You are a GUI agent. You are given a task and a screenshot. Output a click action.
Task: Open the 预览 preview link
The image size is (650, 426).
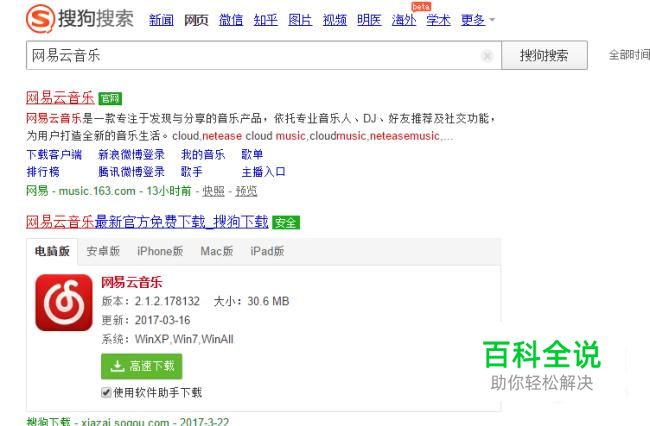246,191
